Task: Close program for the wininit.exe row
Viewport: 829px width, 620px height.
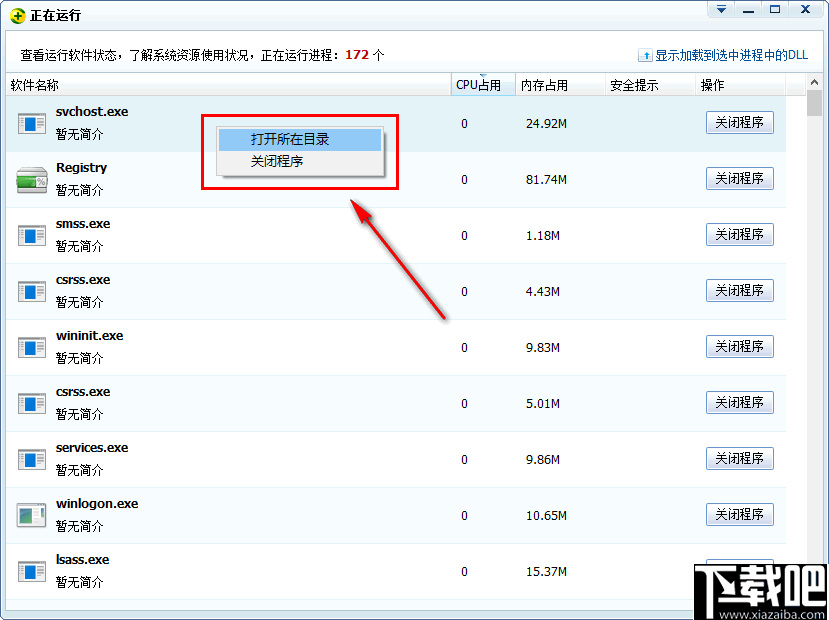Action: tap(740, 347)
